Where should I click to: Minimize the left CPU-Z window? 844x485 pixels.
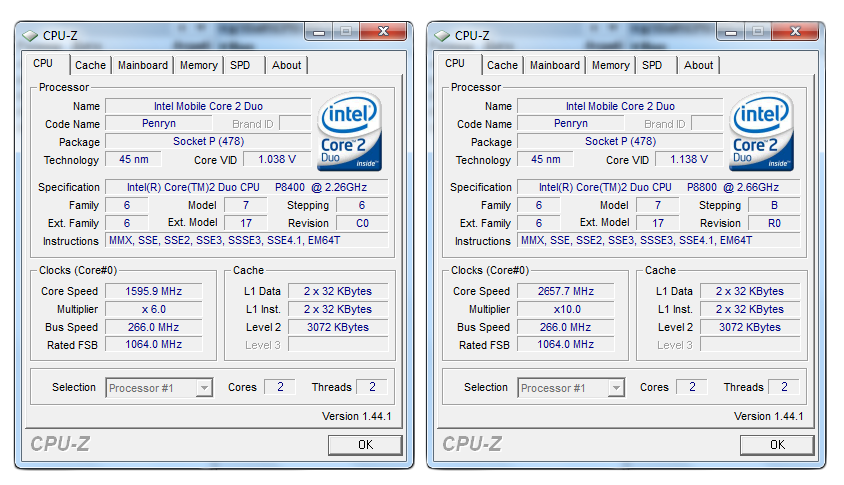pyautogui.click(x=320, y=32)
